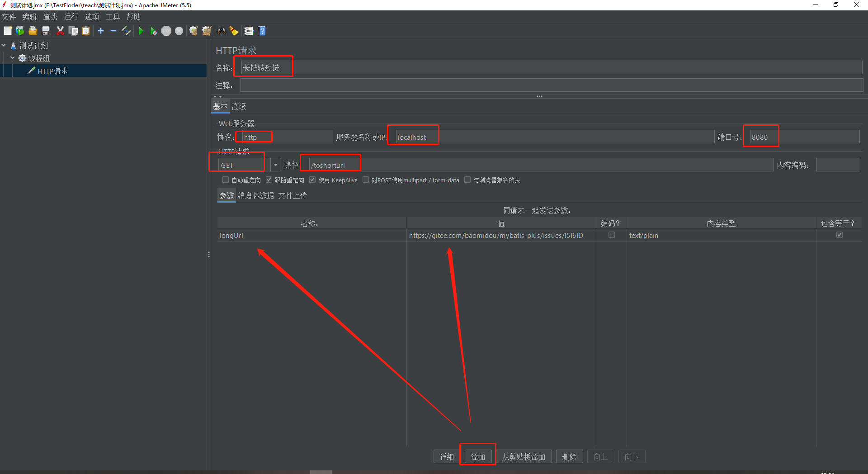Open the HTTP method dropdown arrow
The height and width of the screenshot is (474, 868).
[275, 165]
